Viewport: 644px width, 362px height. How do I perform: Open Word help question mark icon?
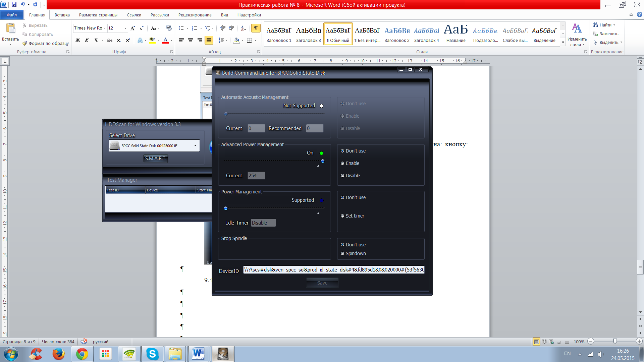640,14
